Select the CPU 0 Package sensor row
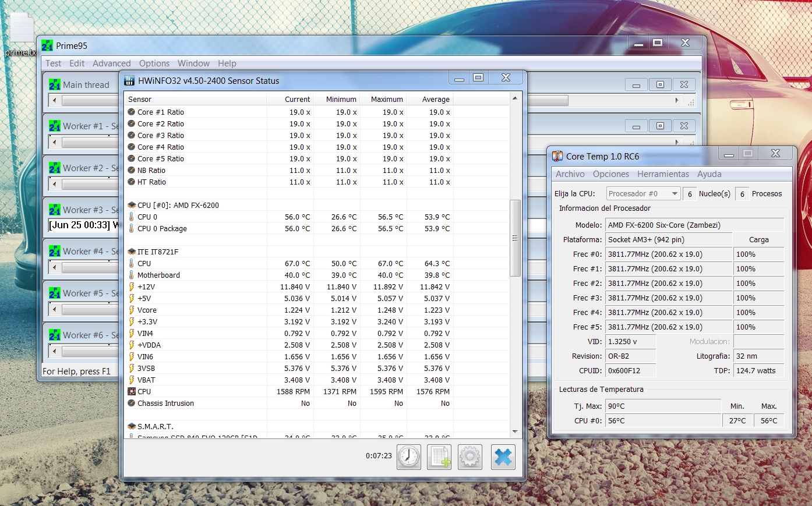Viewport: 812px width, 506px height. (x=317, y=228)
